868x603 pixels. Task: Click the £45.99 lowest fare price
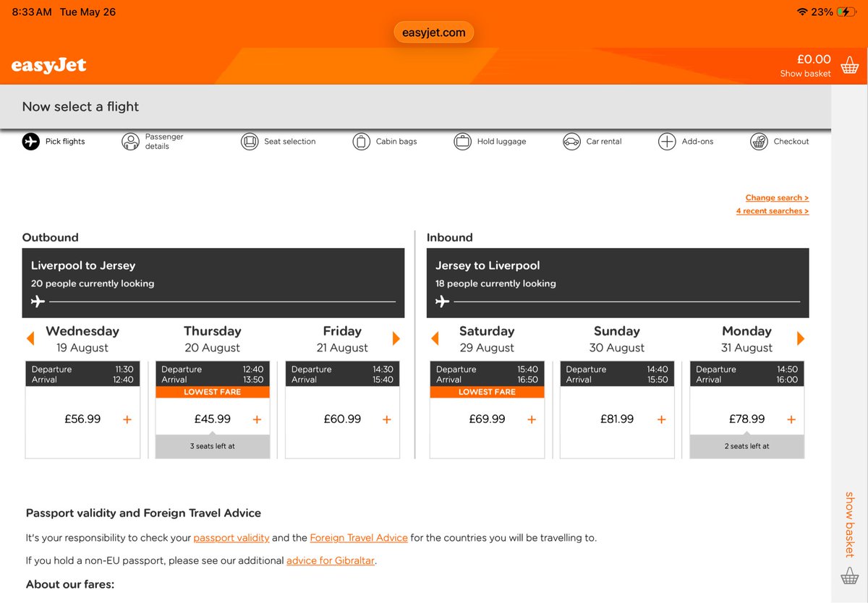(x=213, y=419)
